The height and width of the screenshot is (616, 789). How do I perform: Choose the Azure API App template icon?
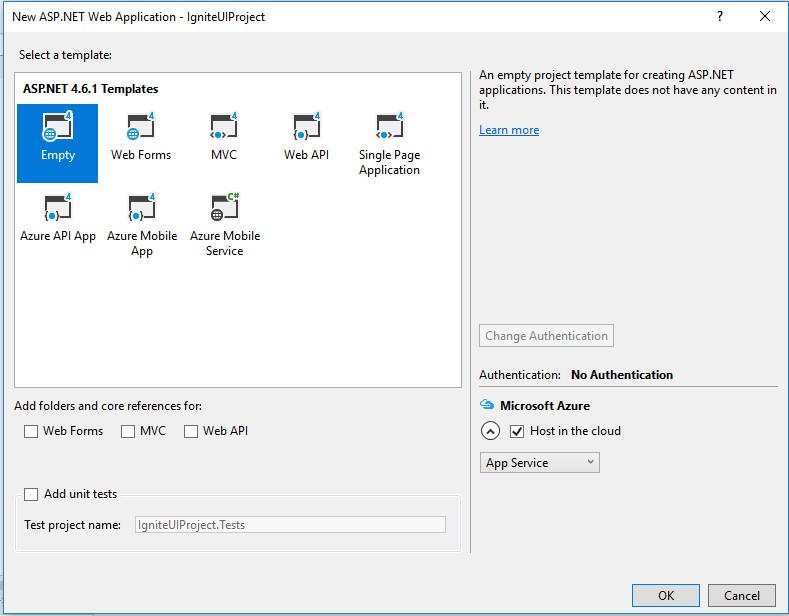[x=57, y=209]
